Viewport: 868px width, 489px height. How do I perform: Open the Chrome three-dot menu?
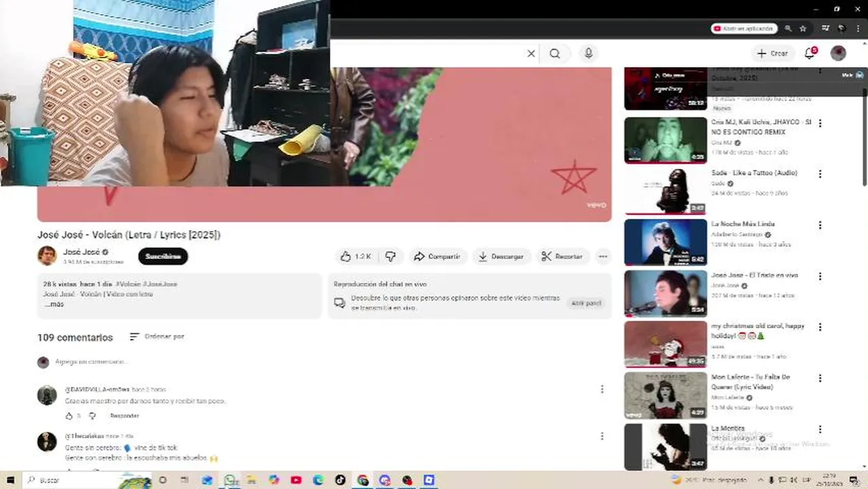tap(858, 29)
